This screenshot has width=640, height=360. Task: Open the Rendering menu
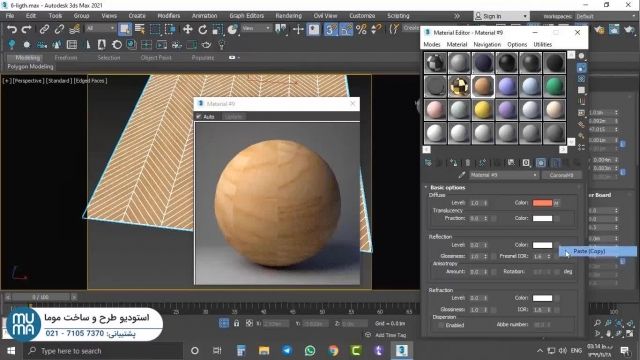click(289, 16)
